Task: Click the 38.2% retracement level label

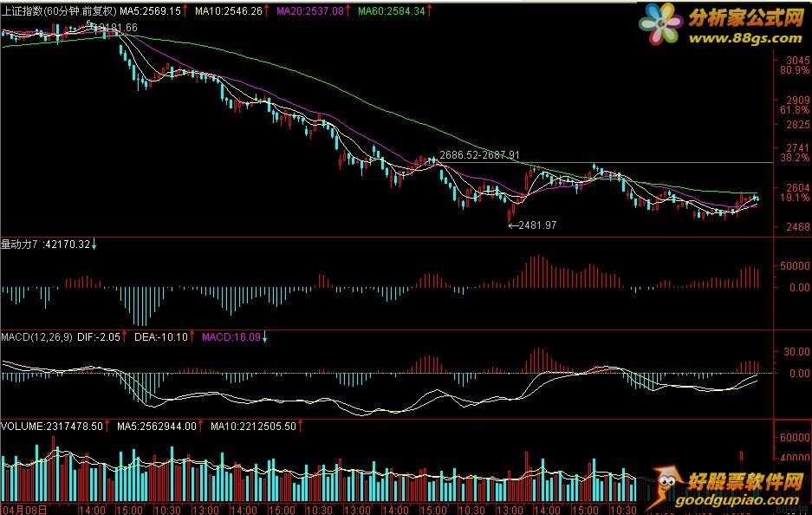Action: (795, 158)
